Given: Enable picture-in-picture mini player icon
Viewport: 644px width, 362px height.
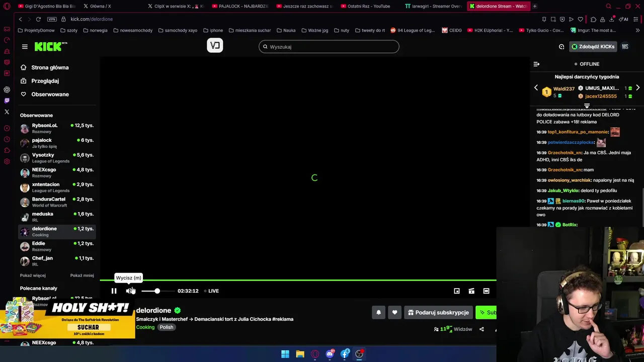Looking at the screenshot, I should (x=457, y=291).
